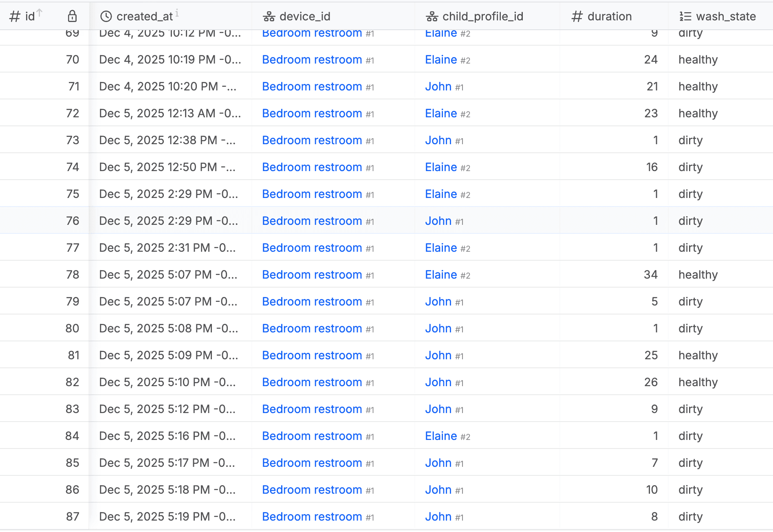Click the relation icon beside device_id
The height and width of the screenshot is (532, 773).
coord(269,16)
